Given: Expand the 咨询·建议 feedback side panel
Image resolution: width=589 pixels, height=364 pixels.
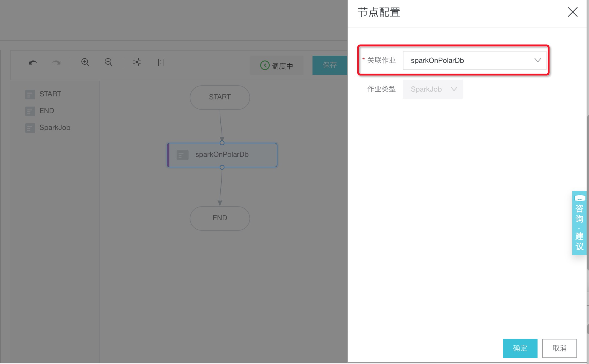Looking at the screenshot, I should [579, 223].
